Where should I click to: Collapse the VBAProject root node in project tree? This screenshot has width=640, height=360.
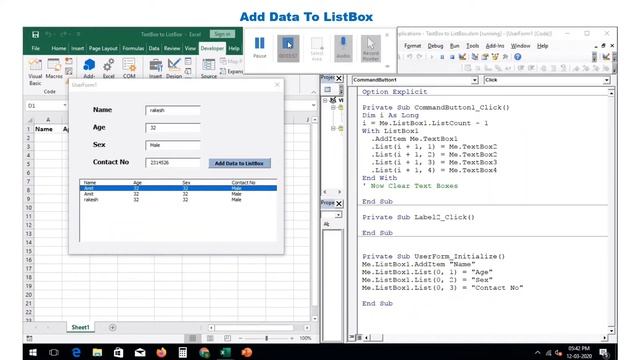coord(325,100)
